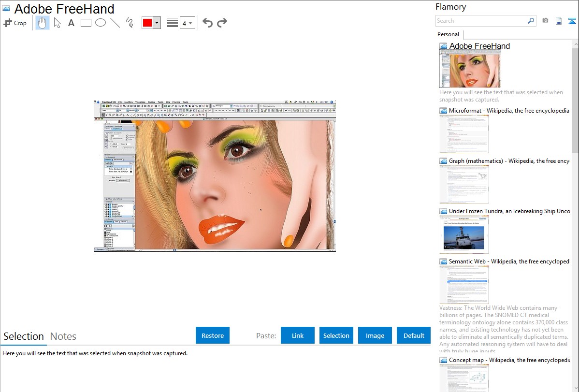Click the Default paste button
This screenshot has height=392, width=579.
coord(414,335)
